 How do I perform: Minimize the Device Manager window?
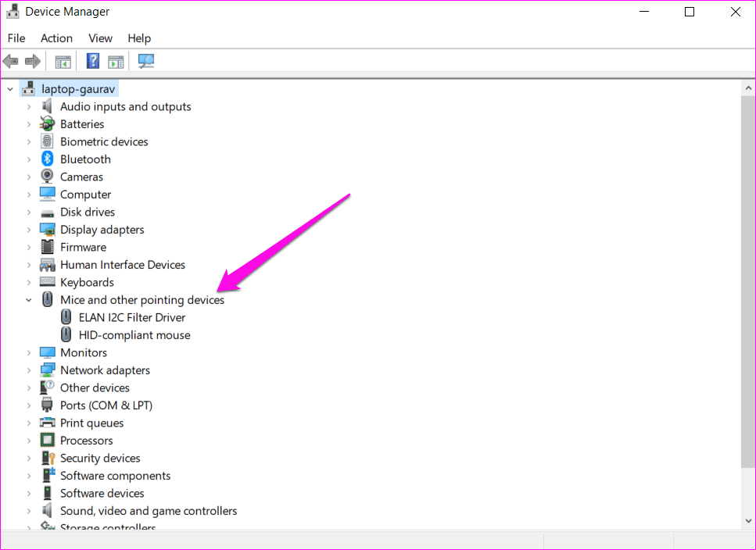click(x=644, y=12)
